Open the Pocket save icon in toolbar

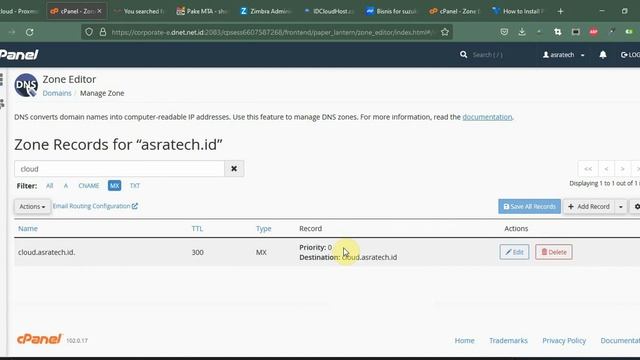pos(504,32)
